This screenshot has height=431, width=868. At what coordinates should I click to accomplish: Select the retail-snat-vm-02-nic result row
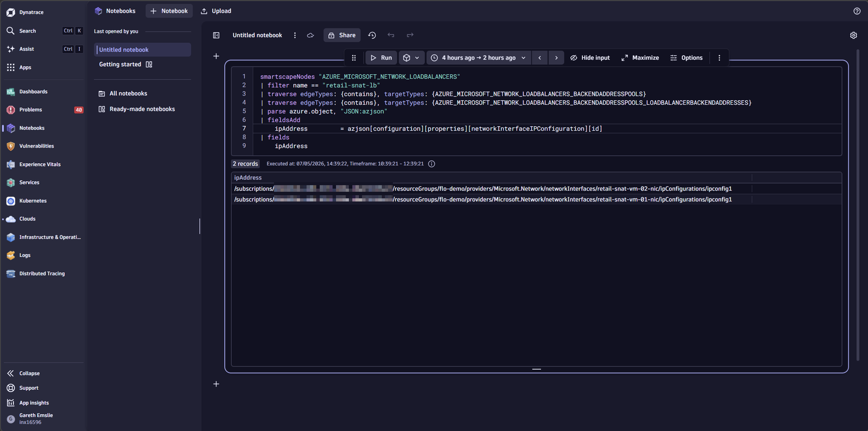click(x=537, y=189)
